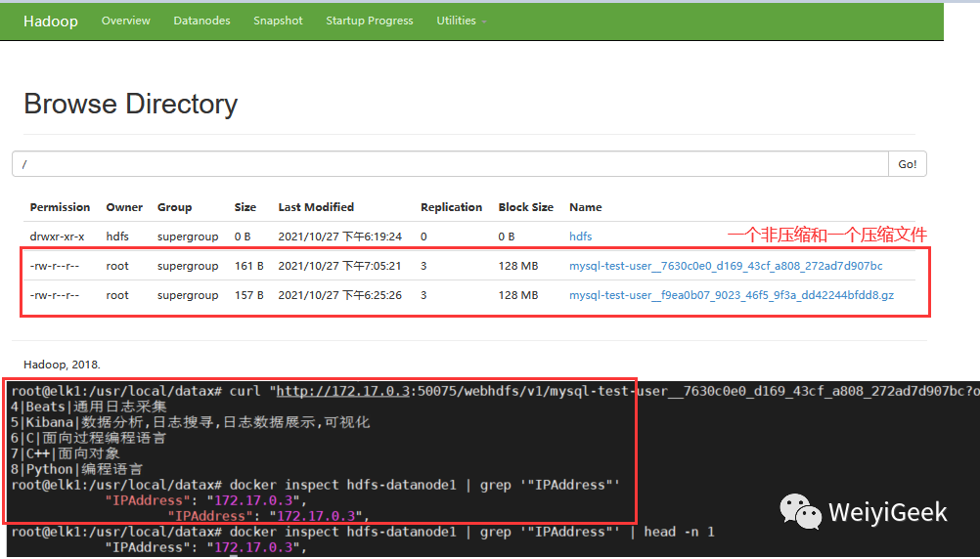980x559 pixels.
Task: Select the Name column header
Action: [x=586, y=207]
